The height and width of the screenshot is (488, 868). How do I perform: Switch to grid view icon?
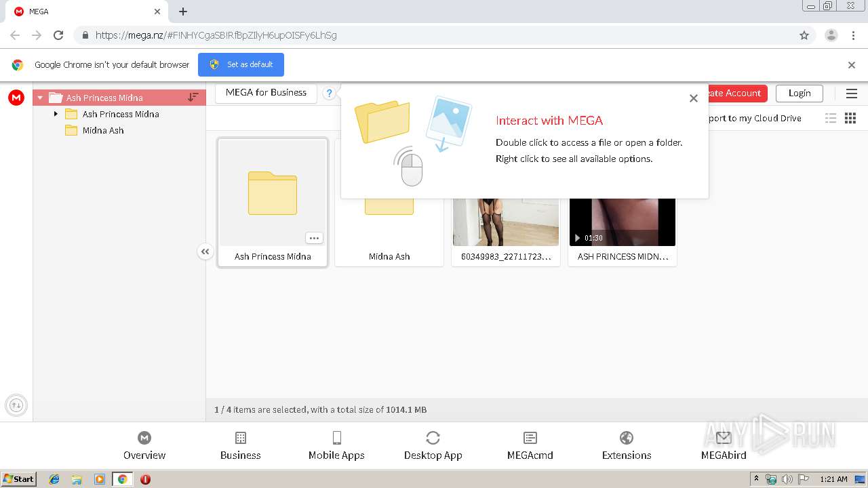click(x=850, y=118)
